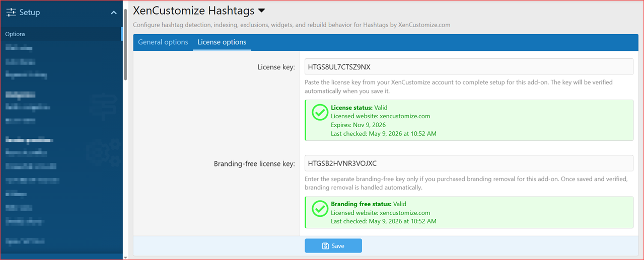The image size is (644, 260).
Task: Select the License options tab
Action: (222, 42)
